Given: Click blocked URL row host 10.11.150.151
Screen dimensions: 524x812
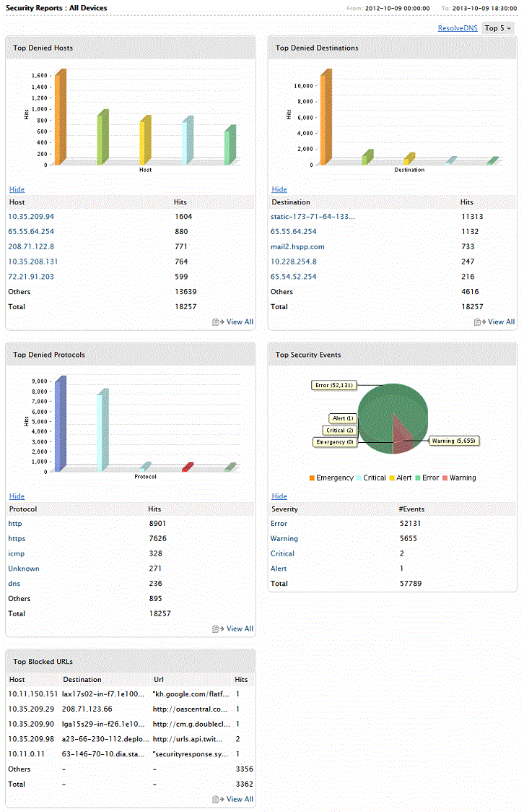Looking at the screenshot, I should (33, 694).
